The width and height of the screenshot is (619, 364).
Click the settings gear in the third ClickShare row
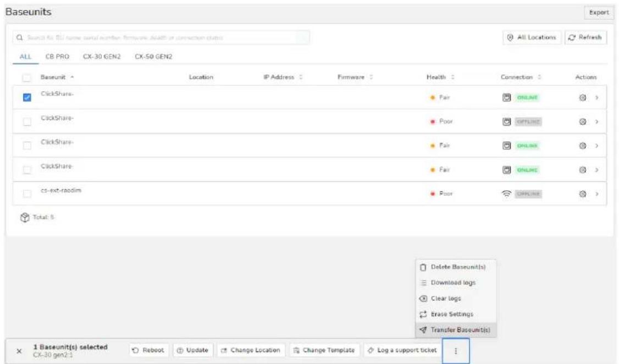[582, 146]
